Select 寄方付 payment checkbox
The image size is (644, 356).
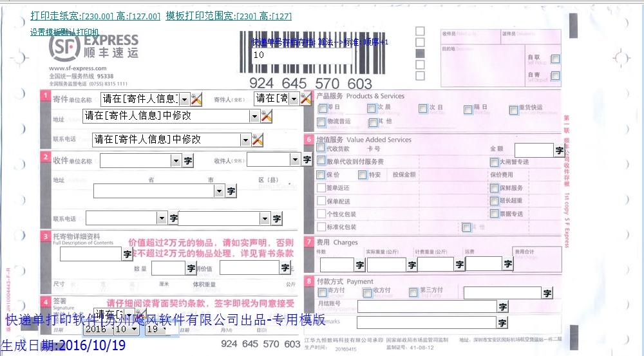tap(323, 292)
